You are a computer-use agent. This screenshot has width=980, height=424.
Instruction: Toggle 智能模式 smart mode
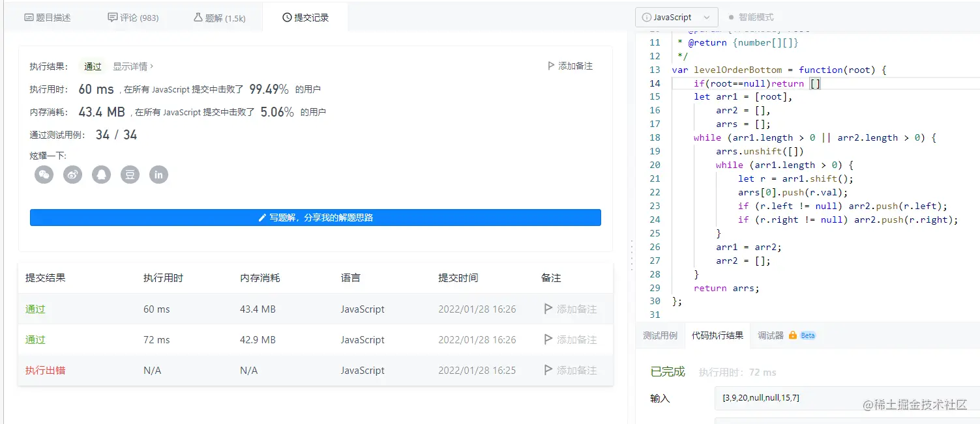coord(751,18)
